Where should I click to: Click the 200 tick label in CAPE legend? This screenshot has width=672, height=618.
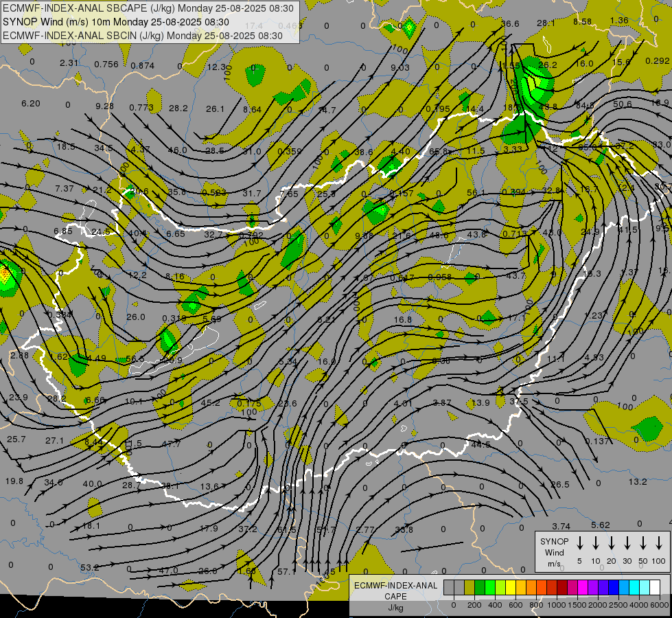[x=474, y=605]
